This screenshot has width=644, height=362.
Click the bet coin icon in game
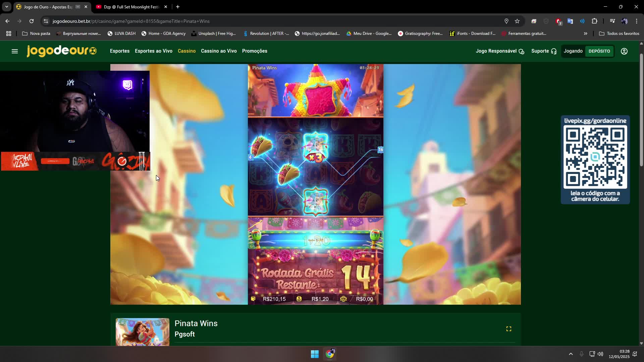pos(299,299)
